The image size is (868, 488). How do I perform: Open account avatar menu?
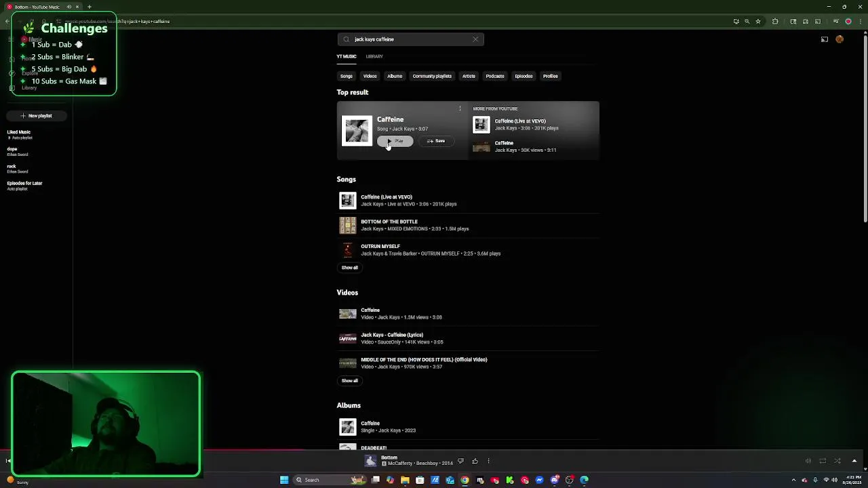[840, 39]
